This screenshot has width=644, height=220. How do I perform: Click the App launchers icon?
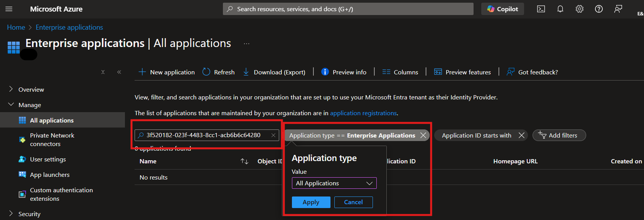[x=22, y=175]
